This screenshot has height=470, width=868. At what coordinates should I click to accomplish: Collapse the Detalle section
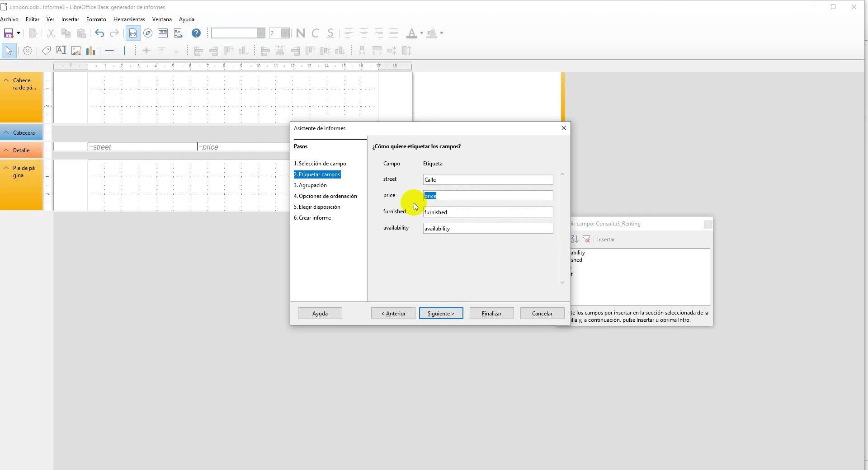click(x=6, y=150)
